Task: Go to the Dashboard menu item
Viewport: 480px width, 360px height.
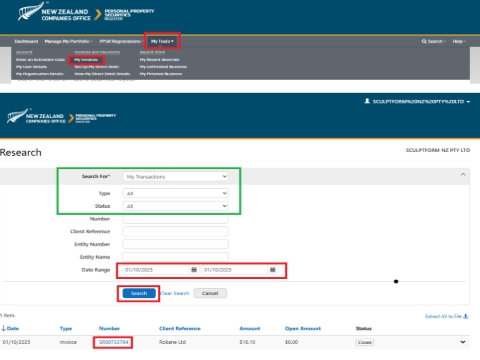Action: pyautogui.click(x=26, y=41)
